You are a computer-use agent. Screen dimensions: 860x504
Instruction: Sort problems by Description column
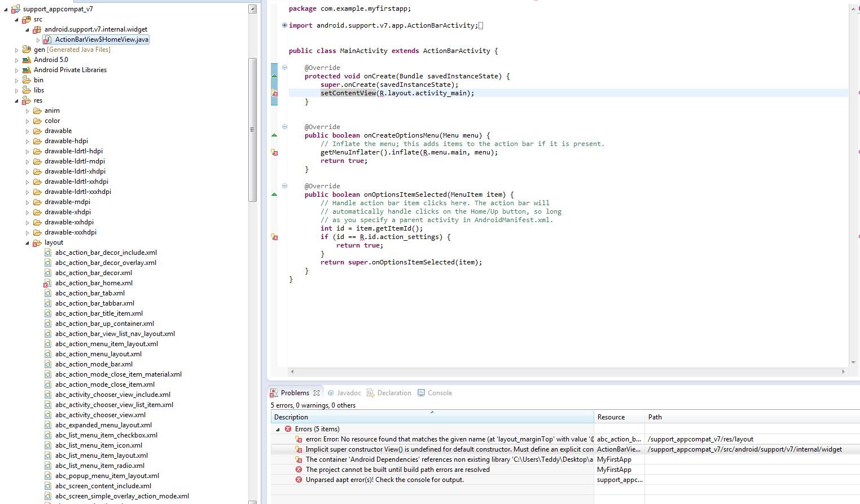pos(432,417)
